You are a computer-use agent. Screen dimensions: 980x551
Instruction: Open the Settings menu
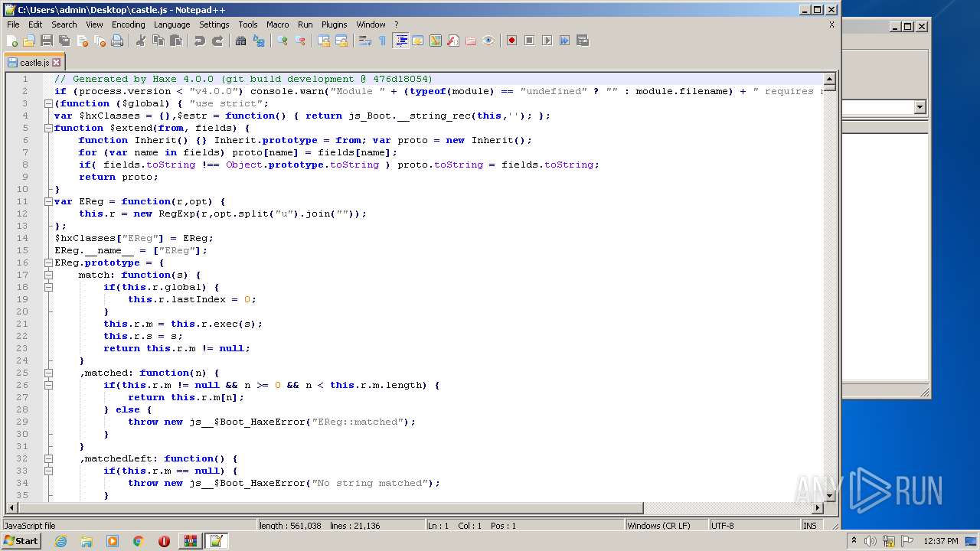214,24
